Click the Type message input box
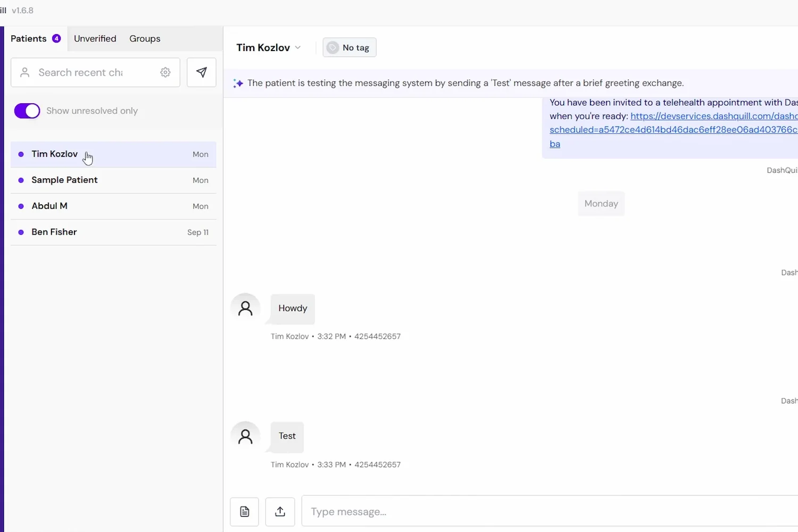The image size is (798, 532). click(550, 512)
